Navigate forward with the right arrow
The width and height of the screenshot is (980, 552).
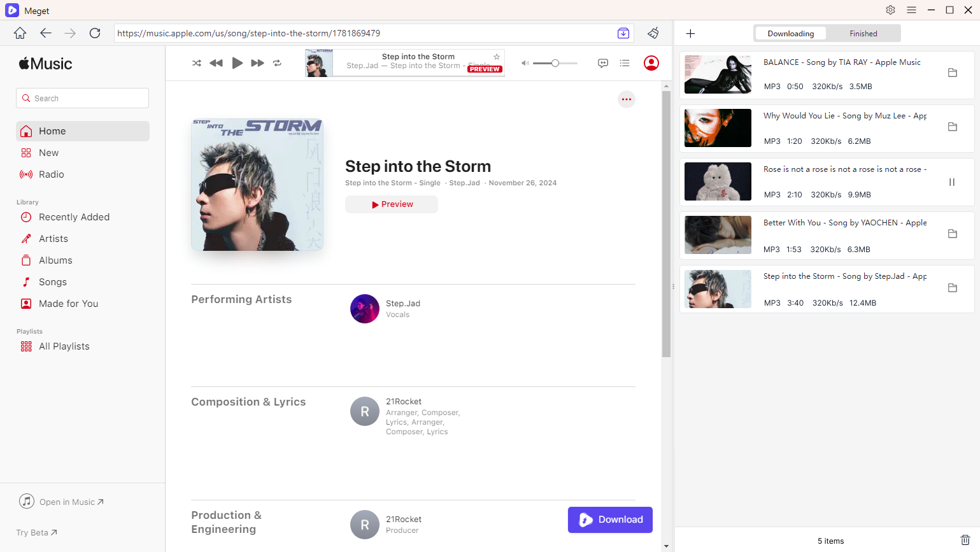(70, 33)
